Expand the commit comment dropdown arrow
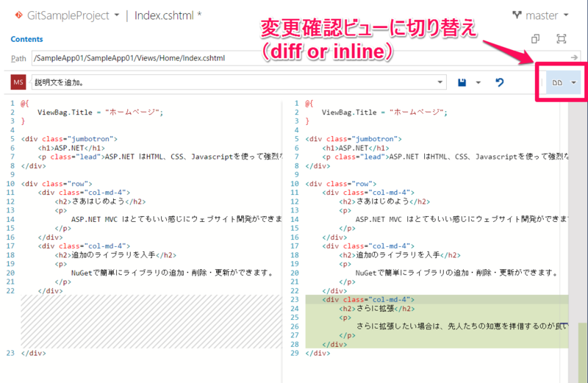Viewport: 588px width, 383px height. point(440,82)
